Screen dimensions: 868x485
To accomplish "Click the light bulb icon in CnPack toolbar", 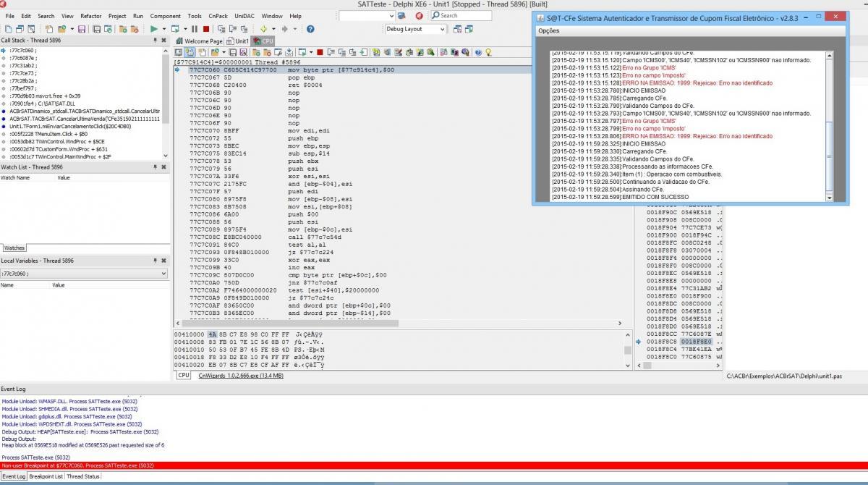I will (488, 52).
